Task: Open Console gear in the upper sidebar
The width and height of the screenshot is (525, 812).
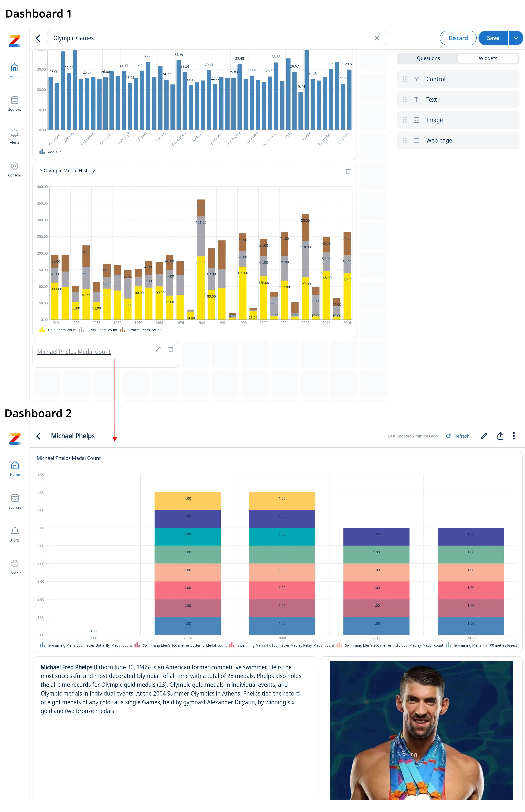Action: click(14, 166)
